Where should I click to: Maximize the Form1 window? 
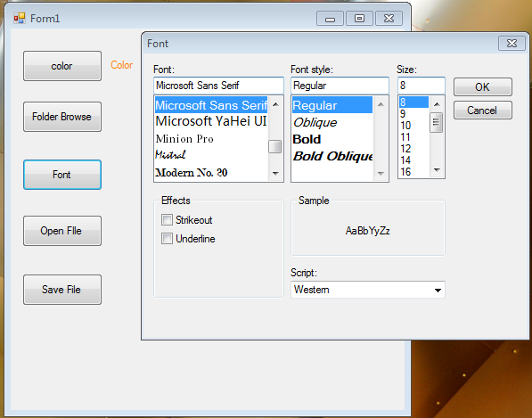click(x=359, y=19)
